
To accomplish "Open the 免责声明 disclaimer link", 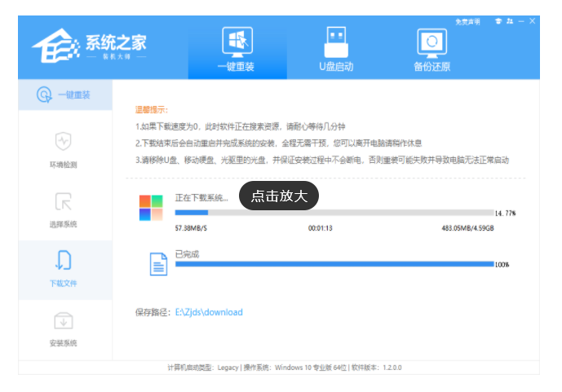I will (x=467, y=21).
